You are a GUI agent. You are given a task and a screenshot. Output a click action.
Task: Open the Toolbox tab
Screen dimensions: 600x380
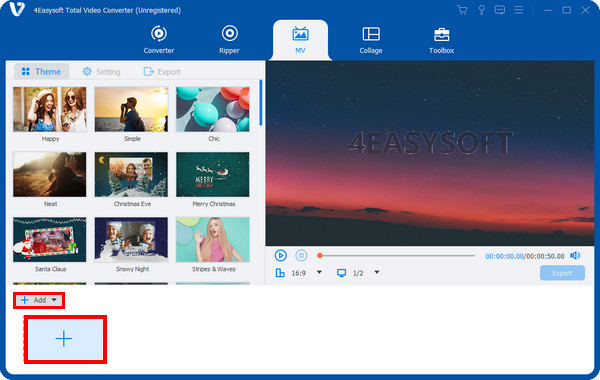(x=441, y=40)
